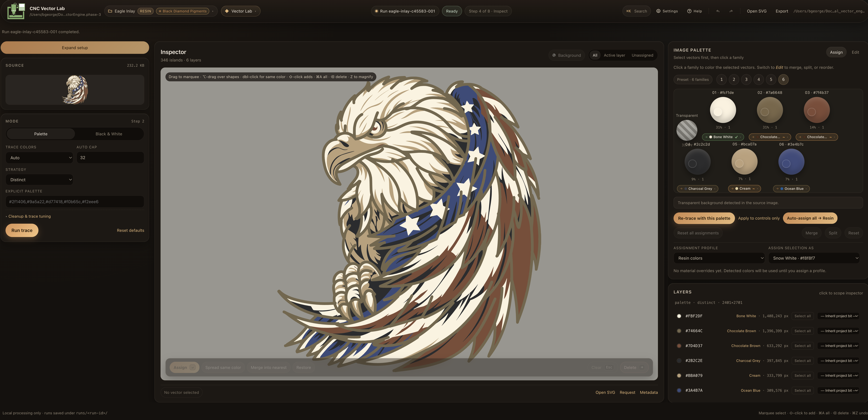Click the Auto Cap input field

coord(110,158)
